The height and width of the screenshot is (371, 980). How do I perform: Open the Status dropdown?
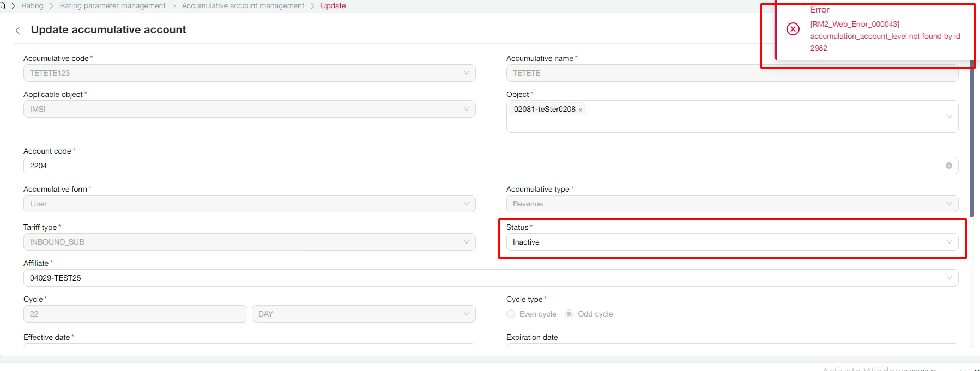pos(731,242)
